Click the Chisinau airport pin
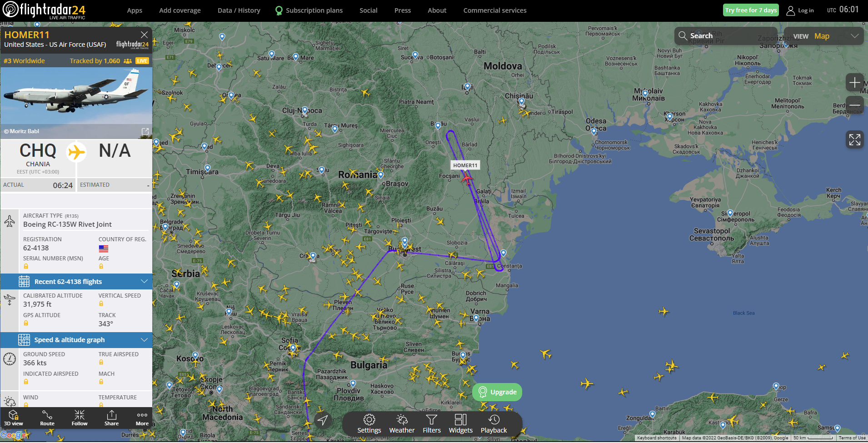 click(x=522, y=101)
